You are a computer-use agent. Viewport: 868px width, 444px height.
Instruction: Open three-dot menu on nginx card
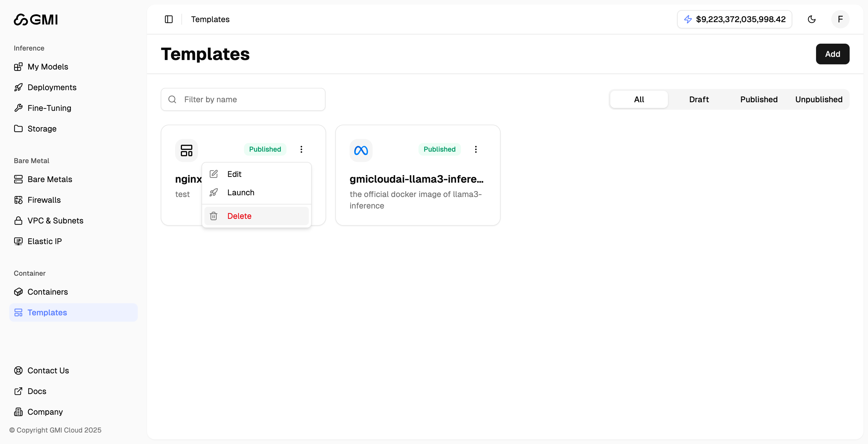tap(301, 149)
